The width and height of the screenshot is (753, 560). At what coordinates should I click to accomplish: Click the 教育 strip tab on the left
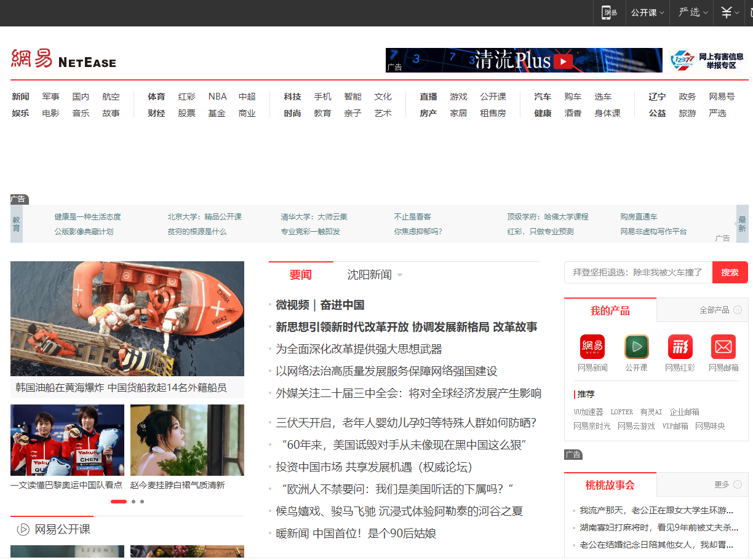pos(17,224)
